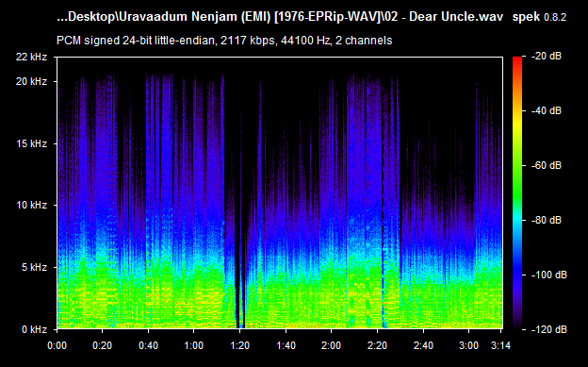Image resolution: width=588 pixels, height=367 pixels.
Task: Click the -120 dB legend label
Action: (x=549, y=329)
